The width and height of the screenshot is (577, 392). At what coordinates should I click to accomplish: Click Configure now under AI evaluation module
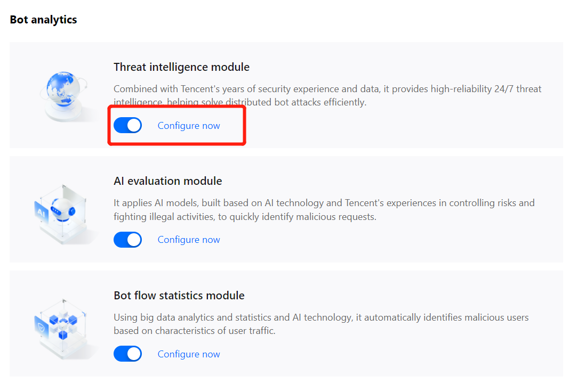tap(189, 240)
